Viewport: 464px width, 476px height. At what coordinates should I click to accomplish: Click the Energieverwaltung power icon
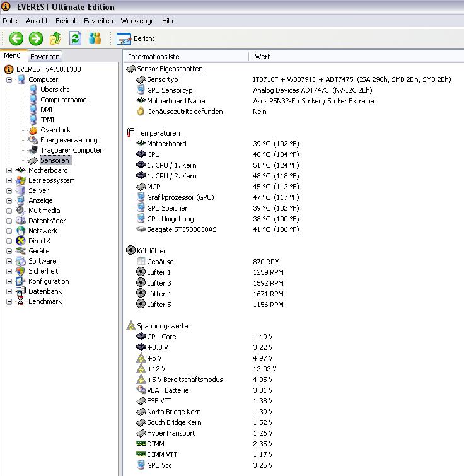(x=33, y=140)
